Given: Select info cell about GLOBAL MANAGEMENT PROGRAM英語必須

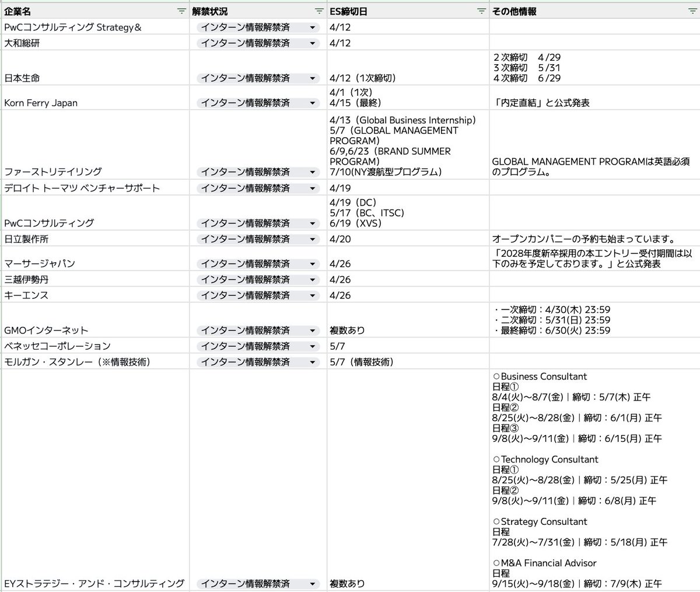Looking at the screenshot, I should [x=594, y=145].
